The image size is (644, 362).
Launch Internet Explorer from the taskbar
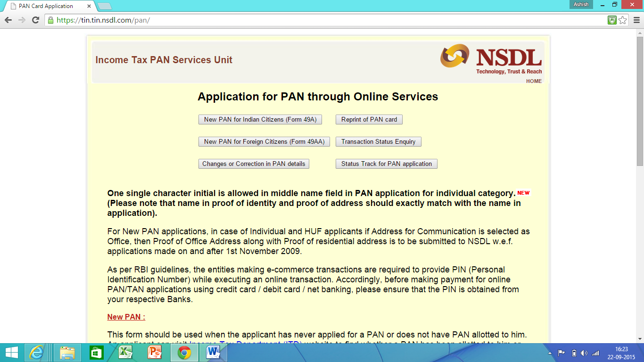[37, 353]
